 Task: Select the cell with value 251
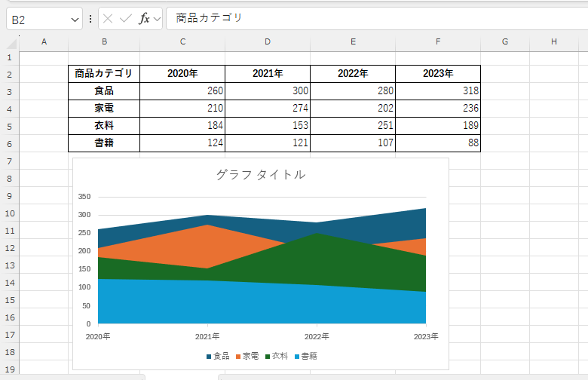coord(353,126)
